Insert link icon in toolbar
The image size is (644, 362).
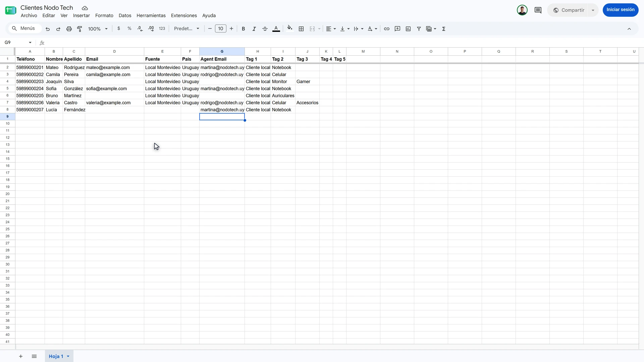coord(387,29)
